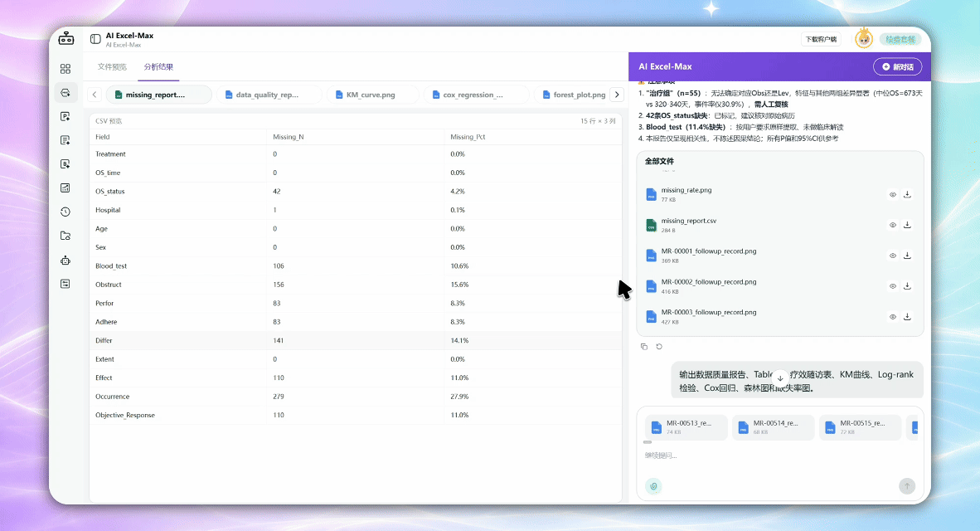Click the robot logo icon at sidebar top
This screenshot has height=531, width=980.
pyautogui.click(x=65, y=39)
